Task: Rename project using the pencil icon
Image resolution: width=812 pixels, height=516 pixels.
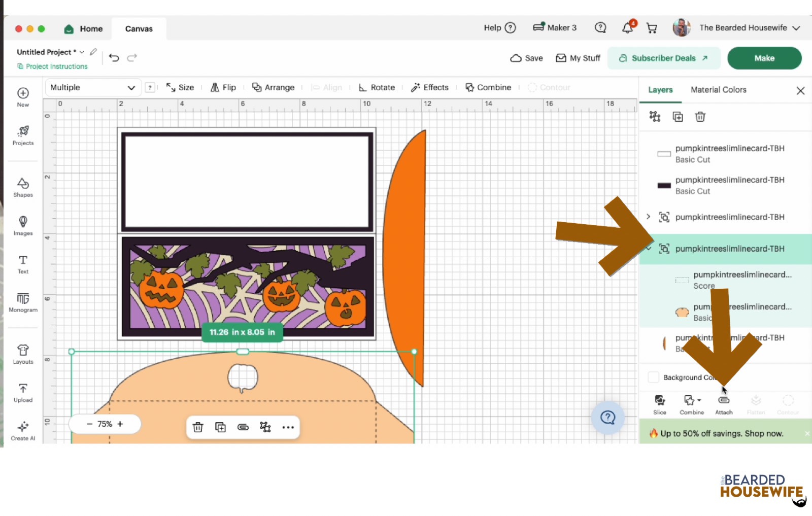Action: 93,52
